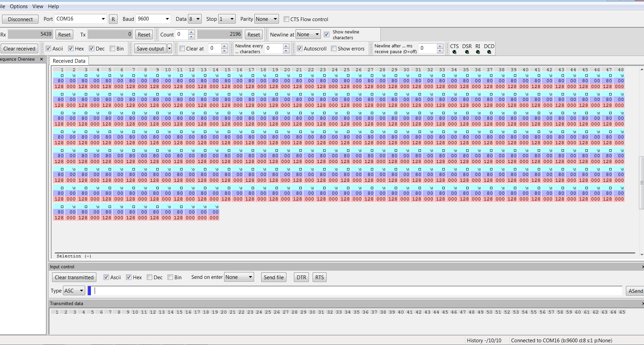The image size is (644, 345).
Task: Click Clear received button
Action: coord(19,49)
